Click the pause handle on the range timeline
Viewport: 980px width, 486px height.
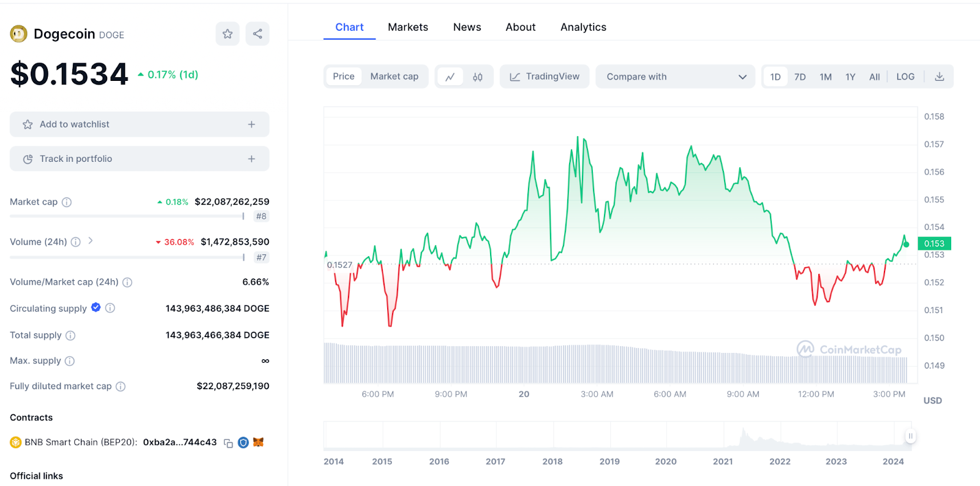coord(911,436)
